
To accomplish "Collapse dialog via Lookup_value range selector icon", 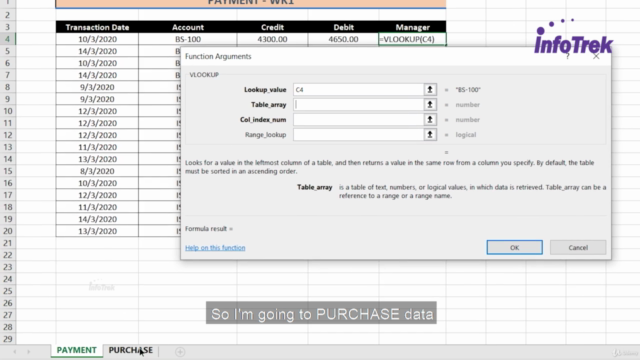I will (430, 89).
